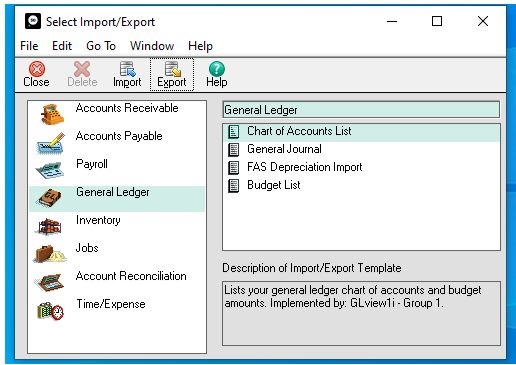This screenshot has height=365, width=516.
Task: Open Help from the green question icon
Action: 217,69
